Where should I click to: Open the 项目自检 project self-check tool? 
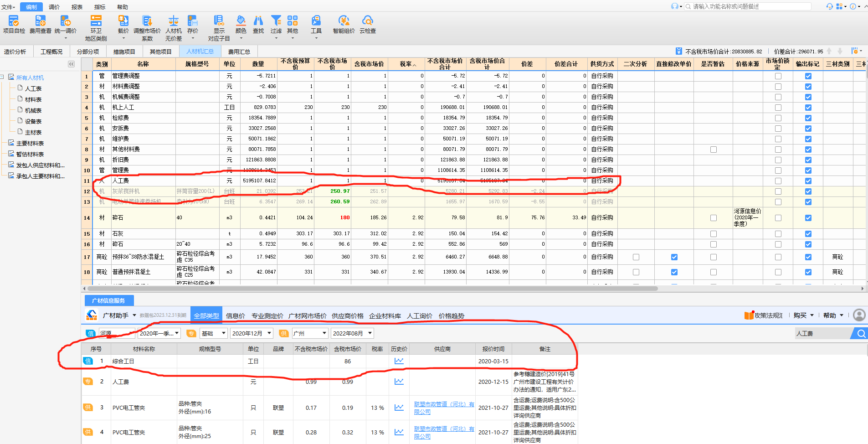(x=14, y=24)
